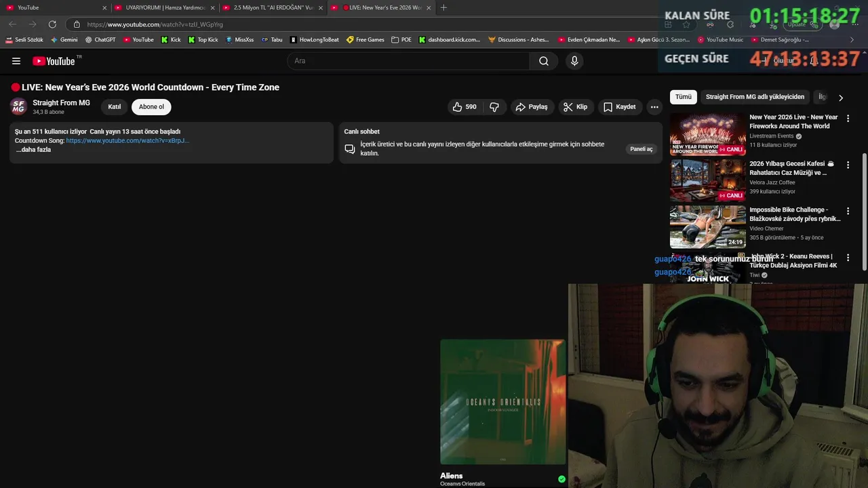This screenshot has height=488, width=868.
Task: Click the Katıl join button
Action: pyautogui.click(x=115, y=107)
